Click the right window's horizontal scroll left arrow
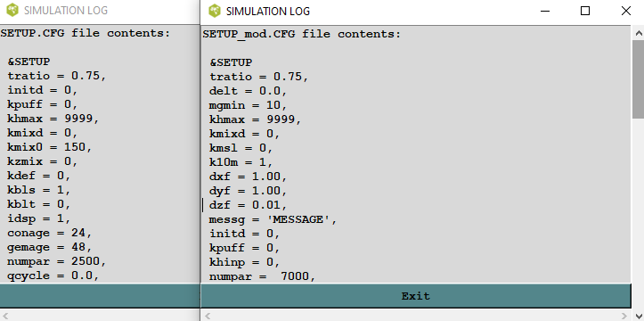Screen dimensions: 644x321 208,316
